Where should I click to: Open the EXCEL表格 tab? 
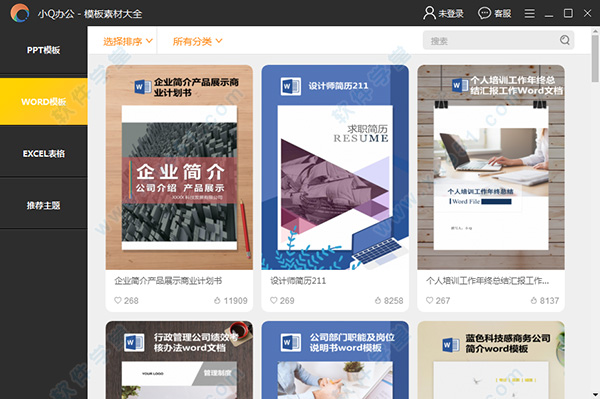tap(44, 153)
